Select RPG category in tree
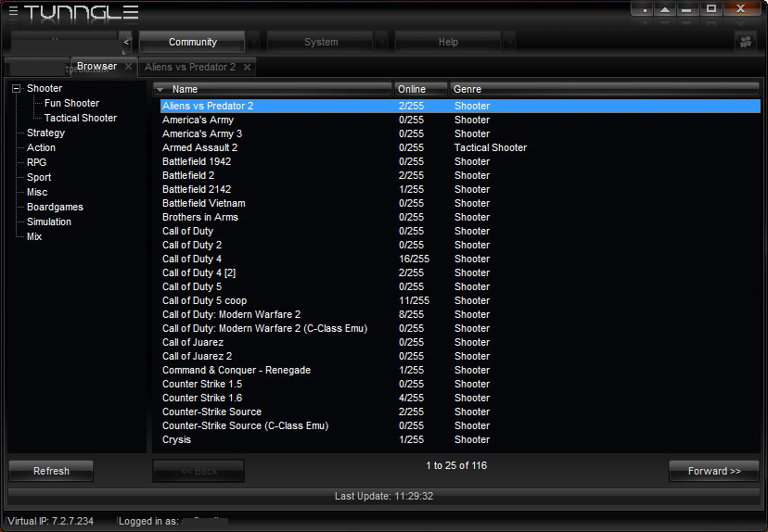This screenshot has width=768, height=532. click(37, 162)
